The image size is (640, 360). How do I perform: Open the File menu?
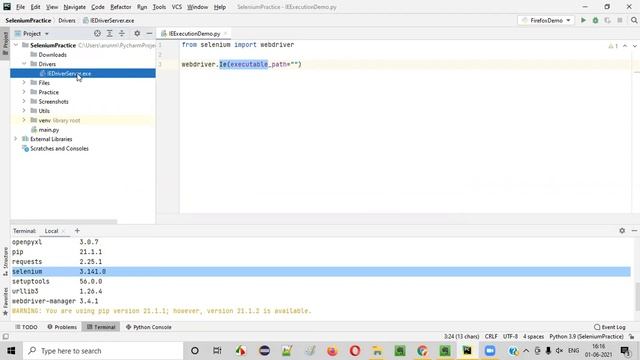click(20, 7)
